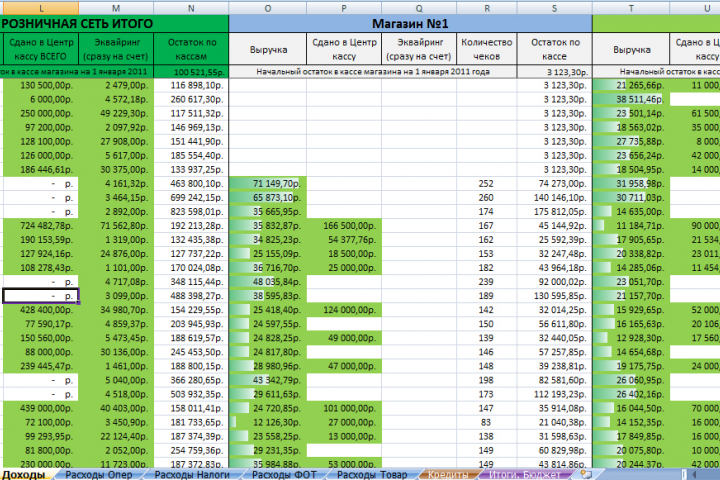Click the cell with 130 500,00р.
The width and height of the screenshot is (720, 480).
click(x=41, y=85)
